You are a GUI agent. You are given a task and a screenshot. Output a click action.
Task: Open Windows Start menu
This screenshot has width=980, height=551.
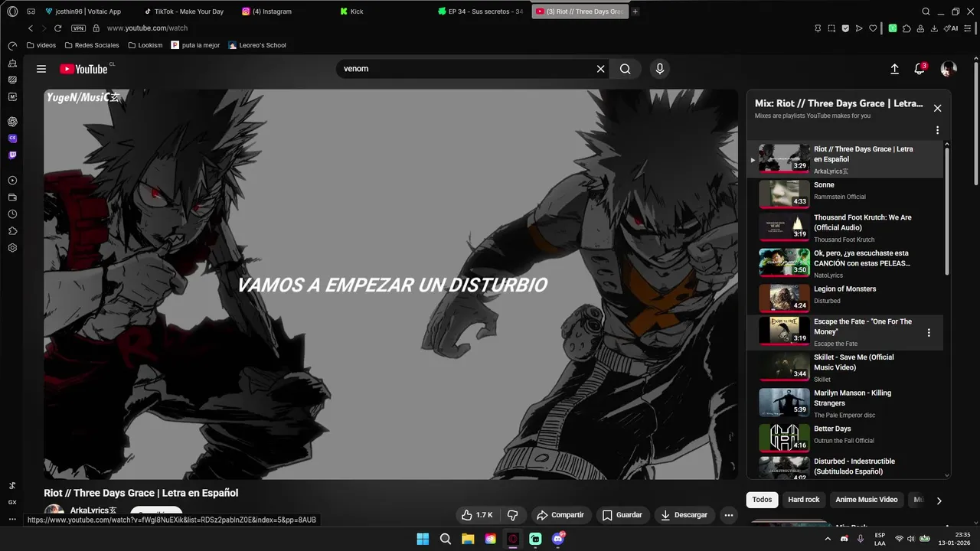click(423, 539)
